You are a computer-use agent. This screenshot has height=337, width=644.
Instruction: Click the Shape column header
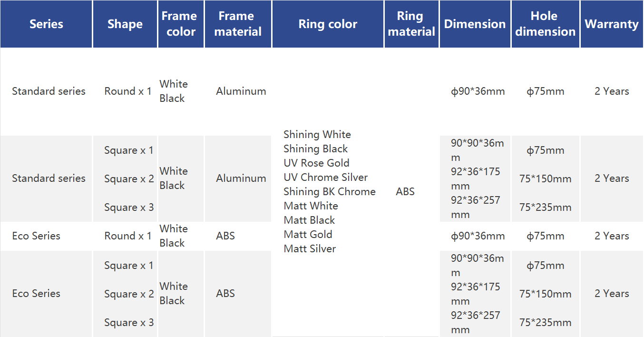(x=125, y=24)
